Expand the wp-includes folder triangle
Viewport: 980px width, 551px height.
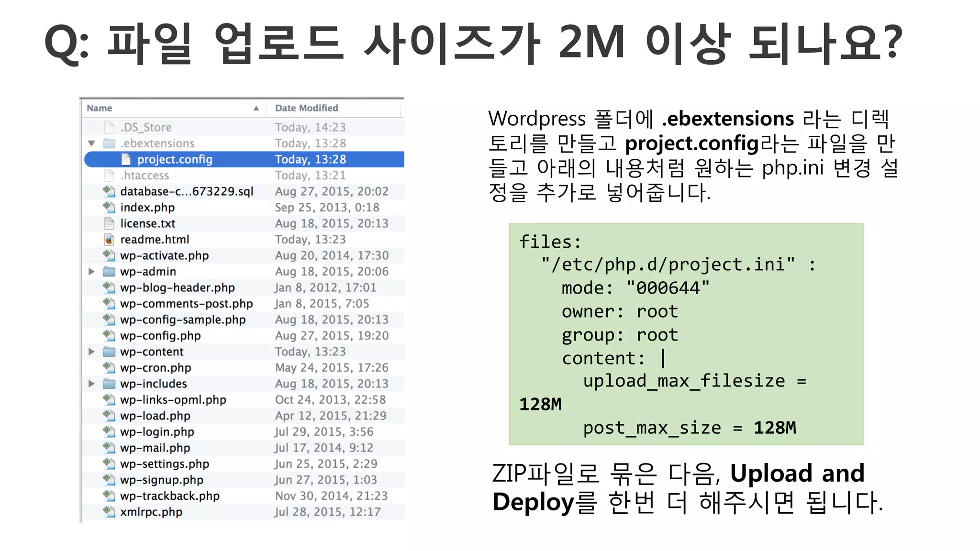pos(92,384)
